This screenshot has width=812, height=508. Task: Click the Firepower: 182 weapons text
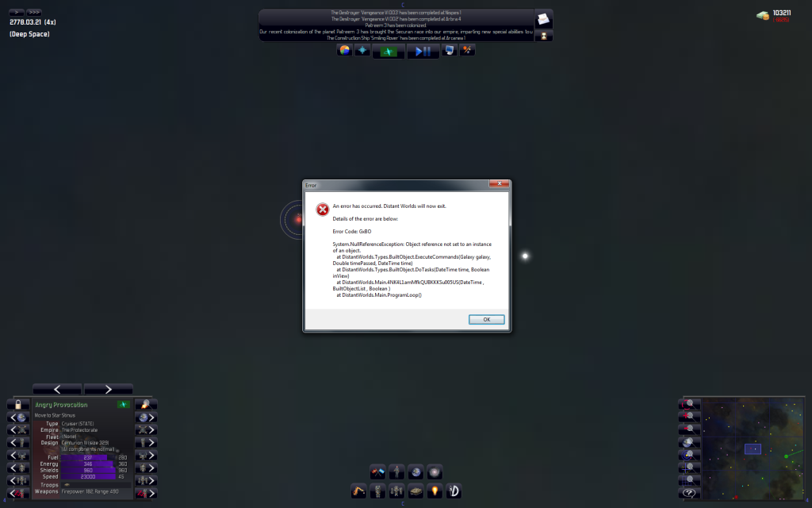[90, 491]
